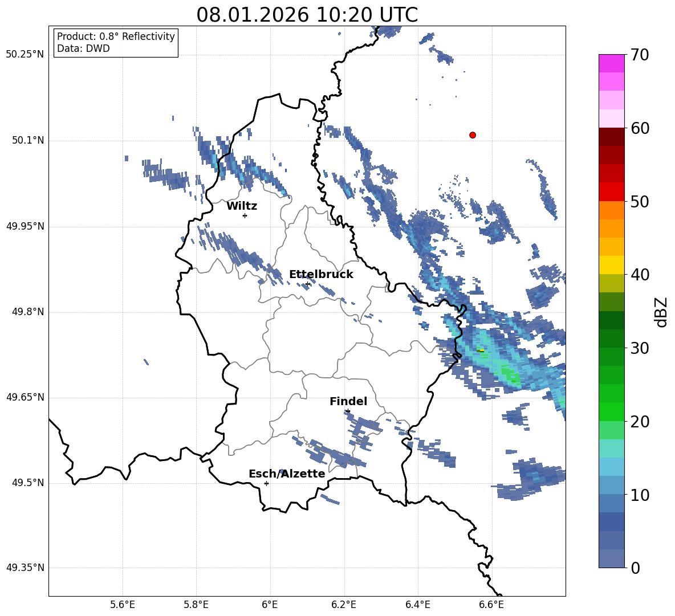
Task: Click the 50 colorbar tick label
Action: pos(640,201)
